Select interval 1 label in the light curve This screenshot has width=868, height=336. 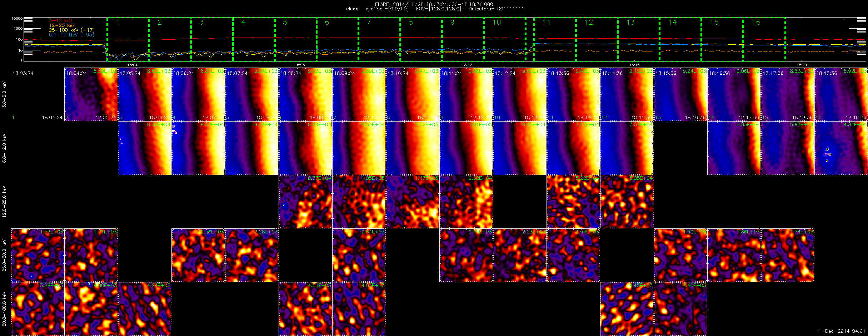(118, 23)
